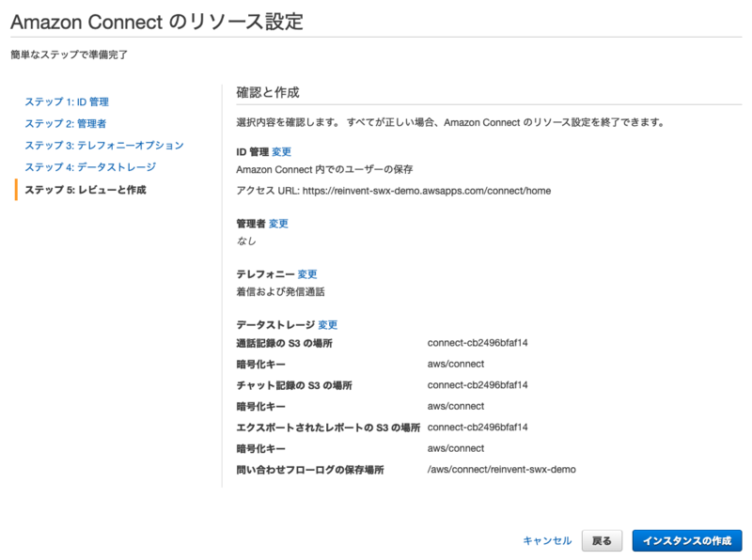The image size is (752, 560).
Task: Click 変更 link next to テレフォニー
Action: point(307,274)
